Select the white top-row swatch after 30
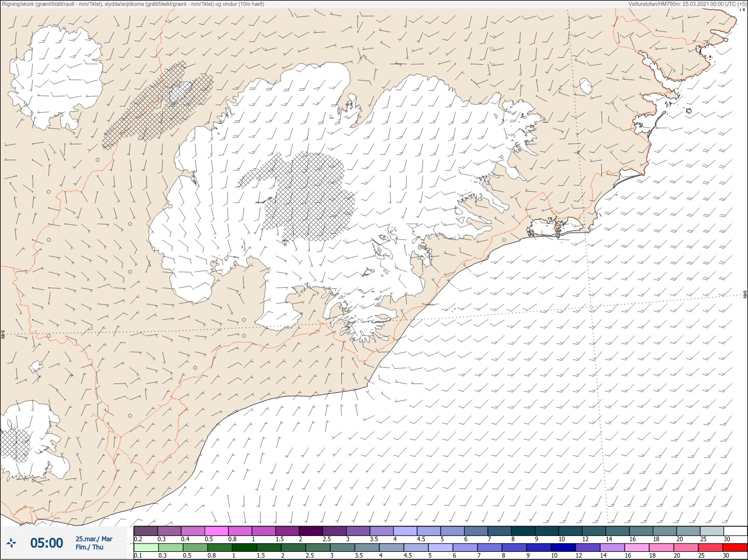Image resolution: width=748 pixels, height=560 pixels. point(736,531)
